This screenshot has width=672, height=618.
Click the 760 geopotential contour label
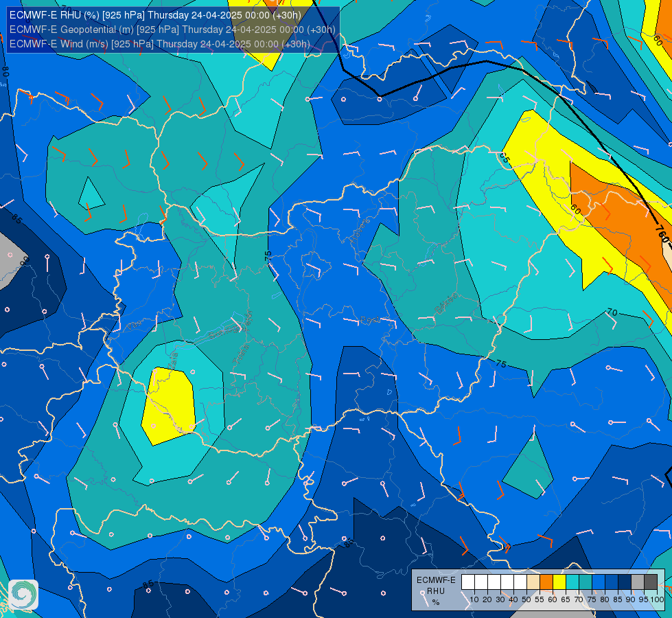tap(662, 233)
